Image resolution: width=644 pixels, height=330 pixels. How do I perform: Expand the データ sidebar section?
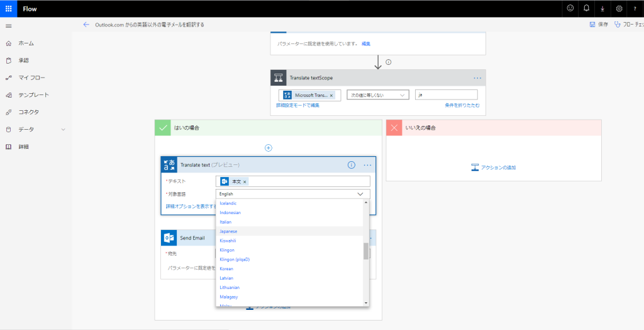64,130
